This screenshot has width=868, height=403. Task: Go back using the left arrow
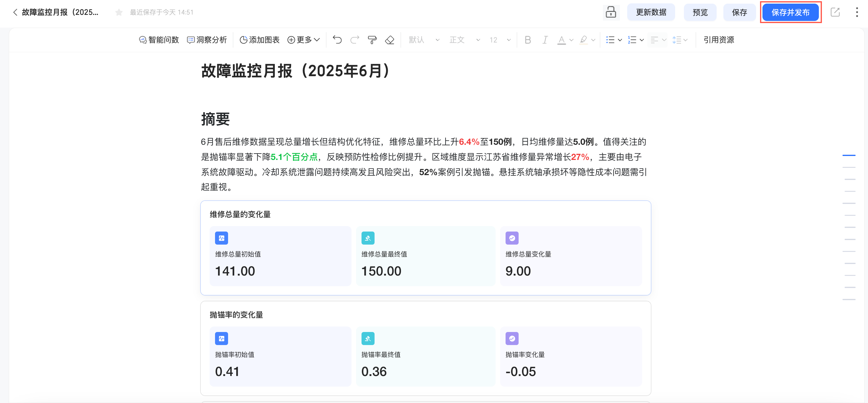[15, 12]
